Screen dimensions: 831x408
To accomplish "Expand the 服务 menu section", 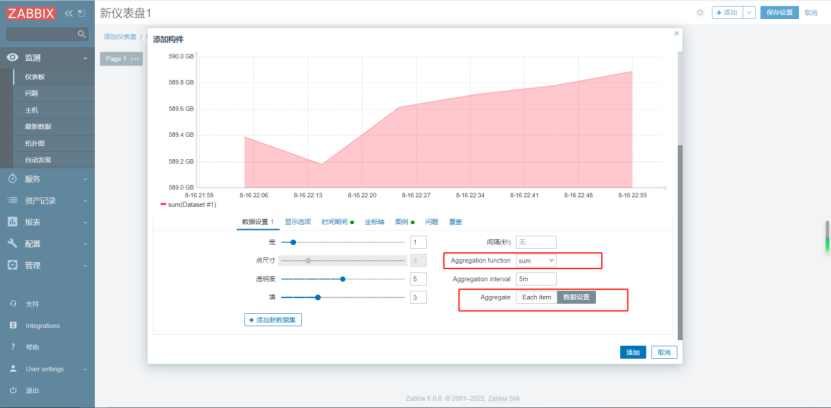I will point(85,179).
